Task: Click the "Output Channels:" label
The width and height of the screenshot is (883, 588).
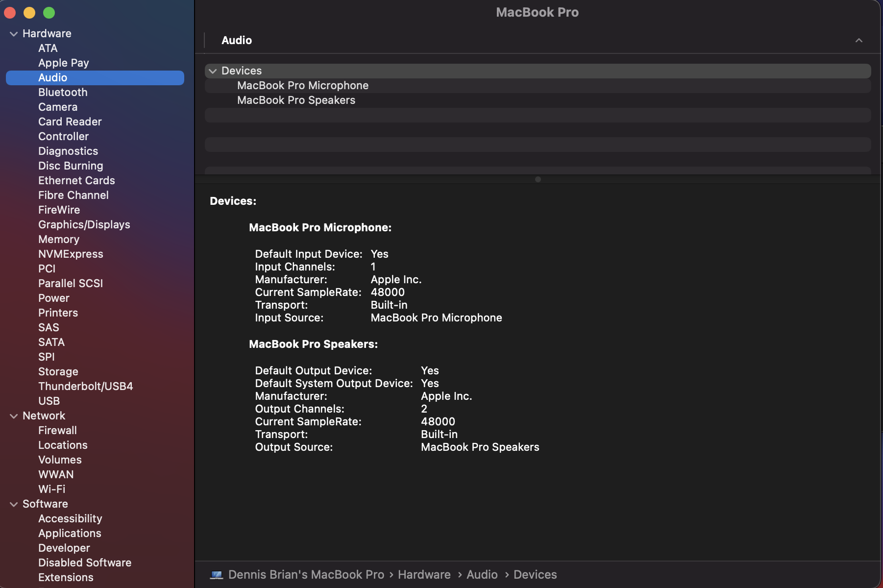Action: coord(300,409)
